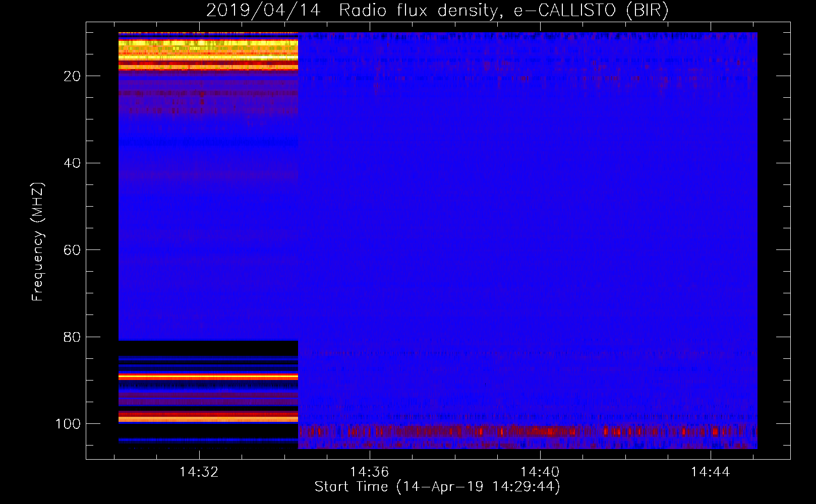Click the red noisy band just above 100 MHz
816x504 pixels.
(528, 431)
